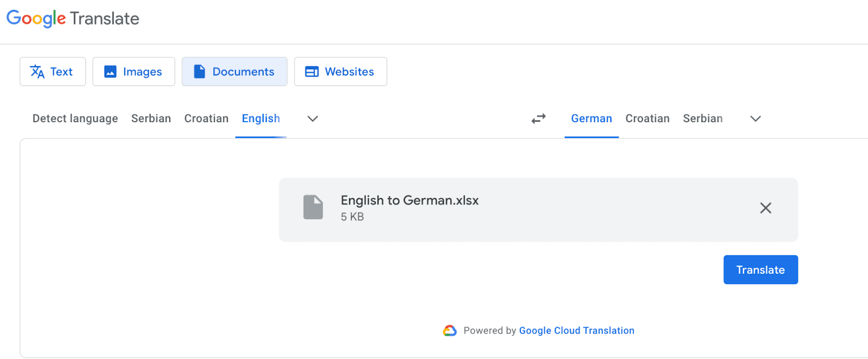Viewport: 868px width, 359px height.
Task: Set Croatian as target language
Action: (647, 118)
